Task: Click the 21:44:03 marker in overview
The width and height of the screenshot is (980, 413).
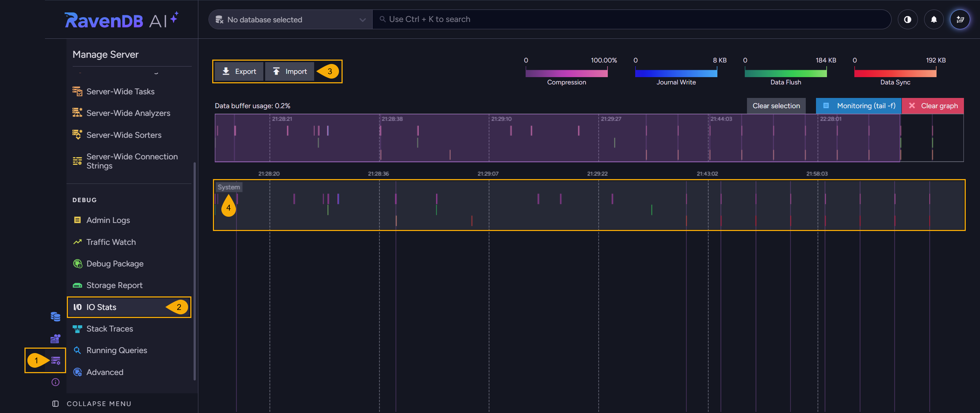Action: (x=721, y=119)
